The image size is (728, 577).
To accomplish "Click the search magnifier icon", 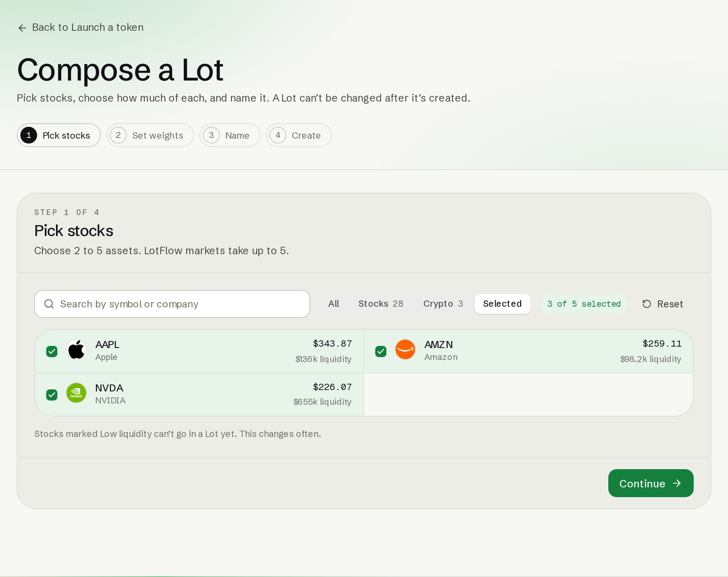I will [49, 304].
